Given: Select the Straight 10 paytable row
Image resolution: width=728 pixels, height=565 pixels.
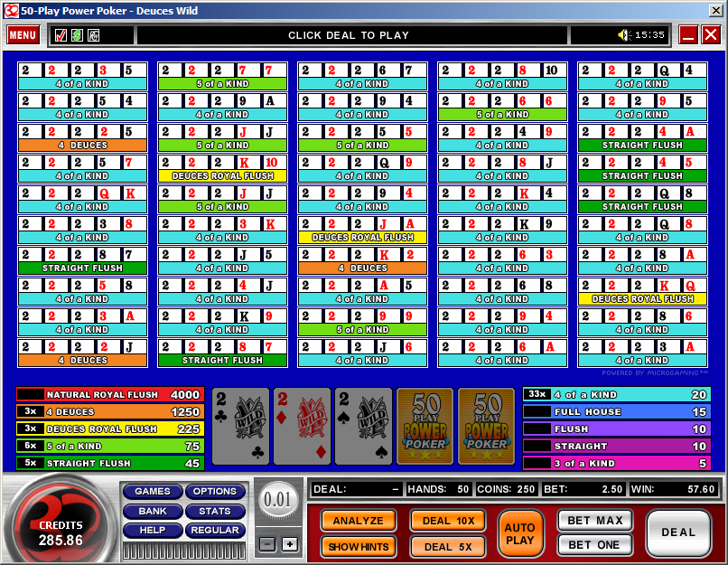Looking at the screenshot, I should (617, 446).
